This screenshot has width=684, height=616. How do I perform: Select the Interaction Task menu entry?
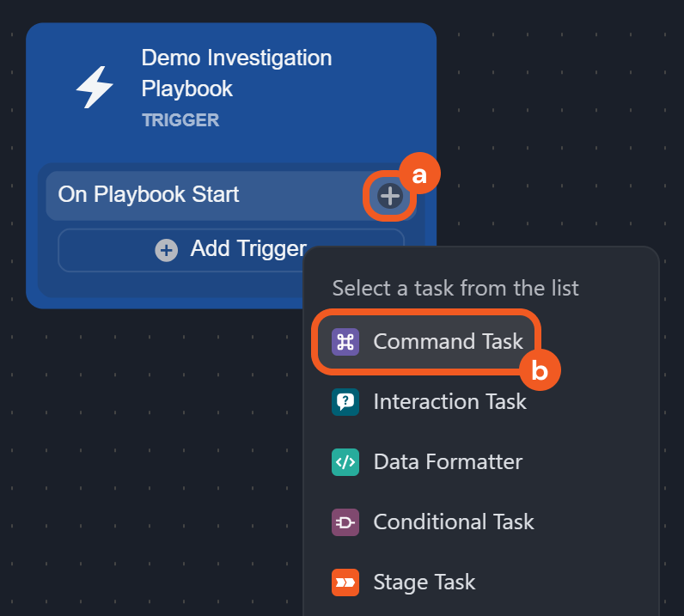coord(449,401)
